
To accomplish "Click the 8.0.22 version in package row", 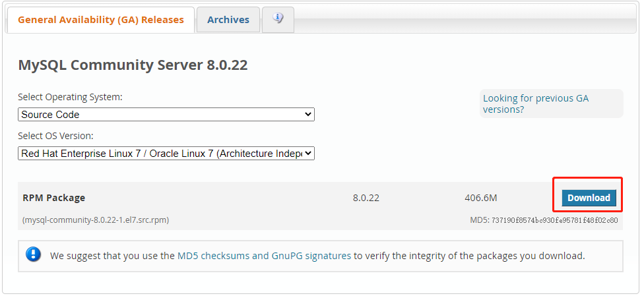I will click(366, 198).
